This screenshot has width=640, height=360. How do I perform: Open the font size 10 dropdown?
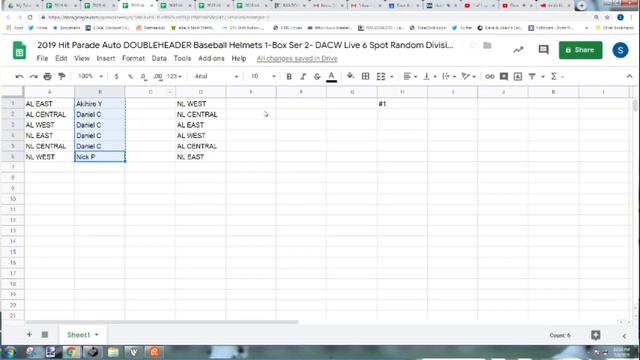[x=263, y=76]
